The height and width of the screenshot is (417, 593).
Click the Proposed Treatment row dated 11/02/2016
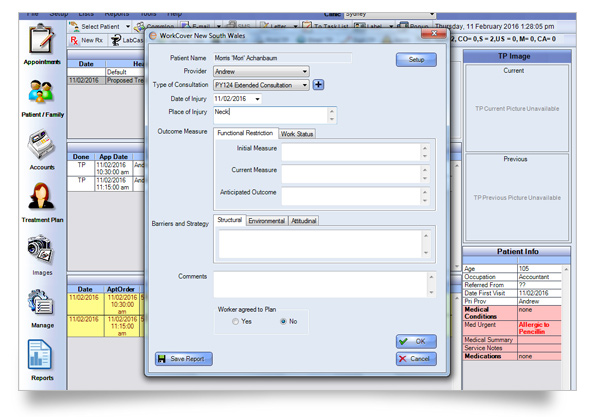(107, 81)
